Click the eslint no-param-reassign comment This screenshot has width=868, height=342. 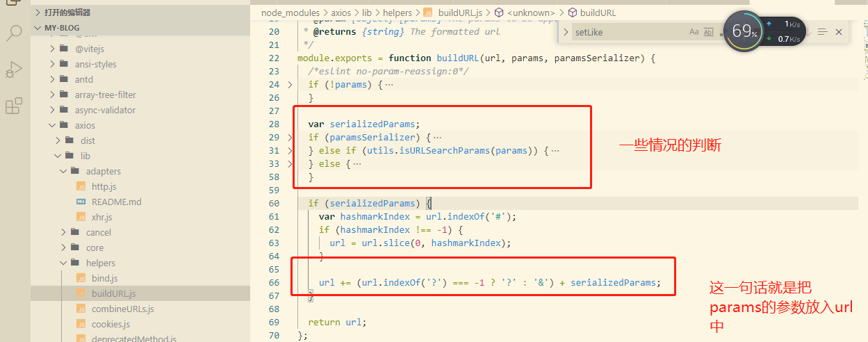(388, 72)
